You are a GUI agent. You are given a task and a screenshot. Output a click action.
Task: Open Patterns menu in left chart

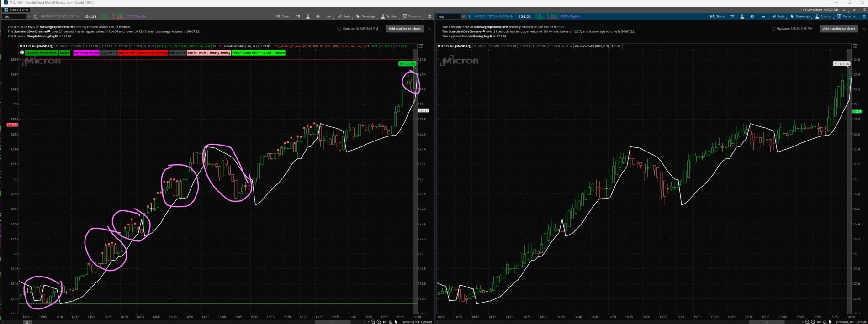point(412,16)
